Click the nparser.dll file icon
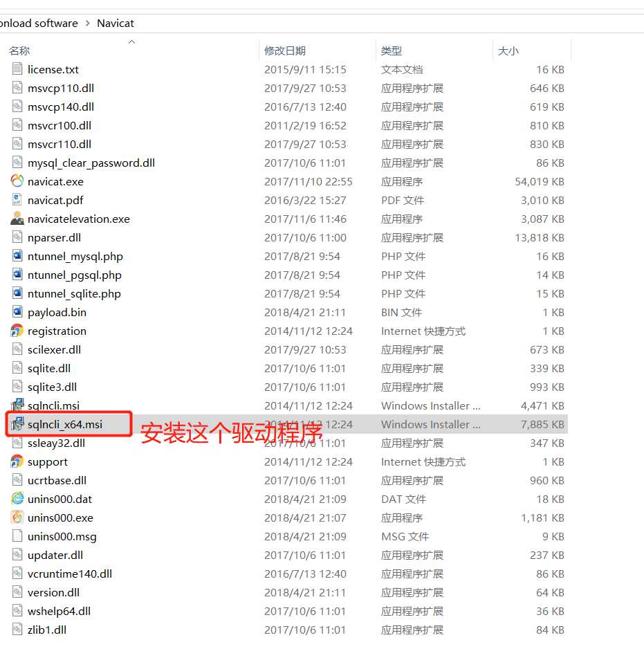This screenshot has height=651, width=644. 17,237
